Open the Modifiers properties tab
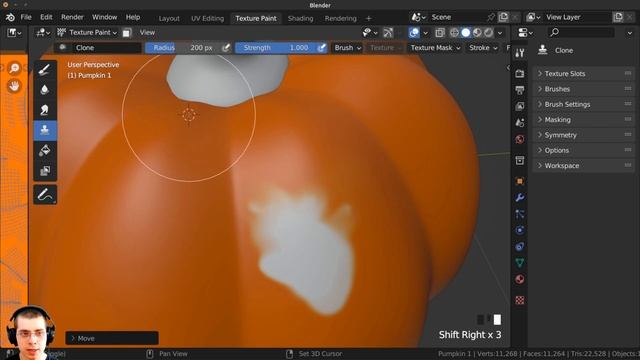The width and height of the screenshot is (640, 360). coord(520,198)
